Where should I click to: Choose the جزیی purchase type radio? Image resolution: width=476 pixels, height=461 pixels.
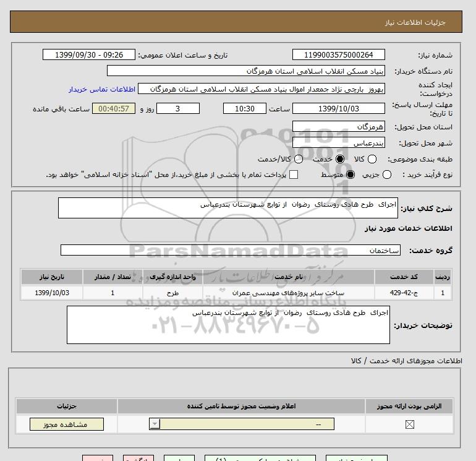point(387,174)
